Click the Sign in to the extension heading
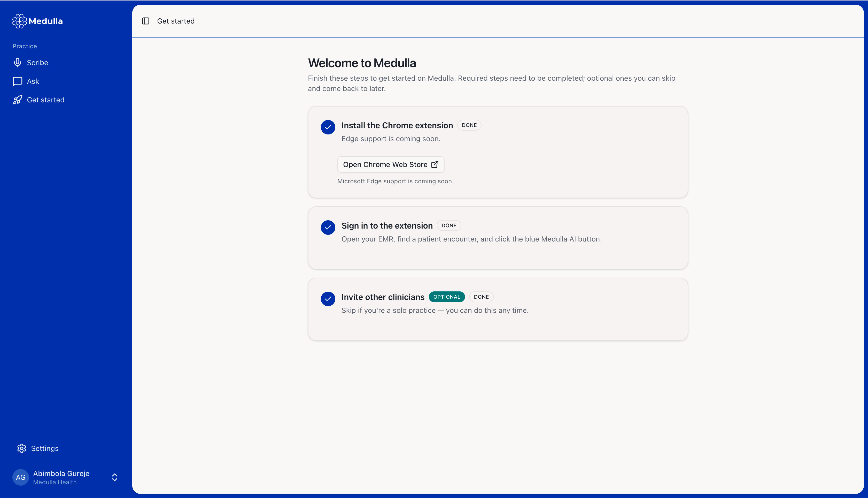 [x=387, y=226]
